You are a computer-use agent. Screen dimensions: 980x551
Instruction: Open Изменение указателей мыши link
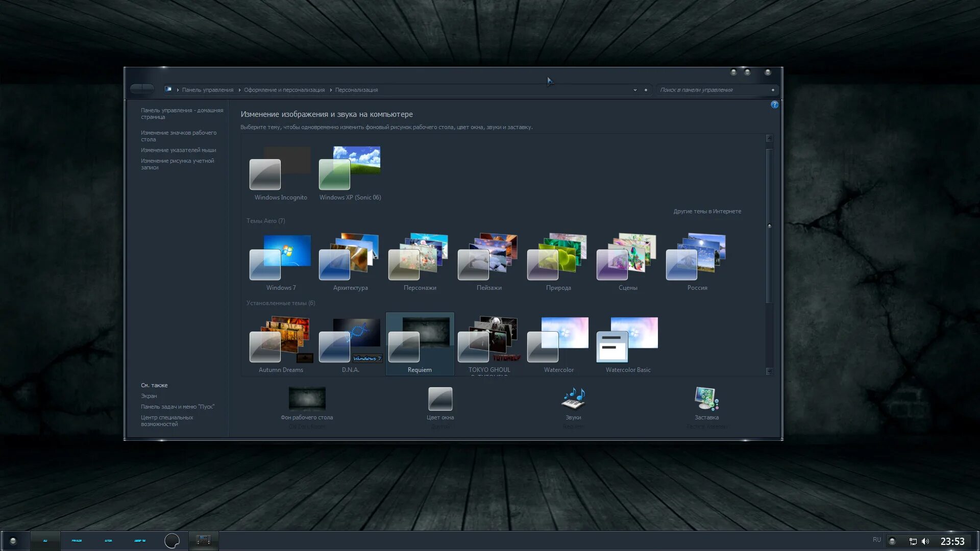coord(178,151)
